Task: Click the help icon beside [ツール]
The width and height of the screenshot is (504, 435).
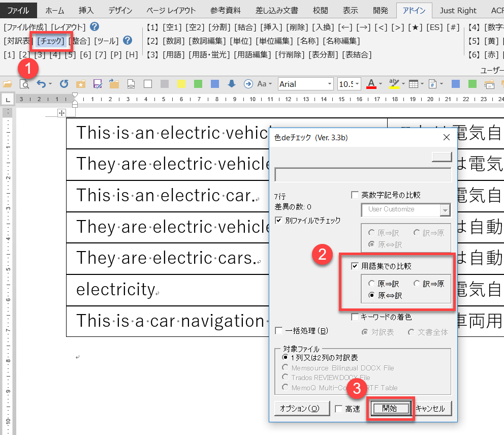Action: coord(128,40)
